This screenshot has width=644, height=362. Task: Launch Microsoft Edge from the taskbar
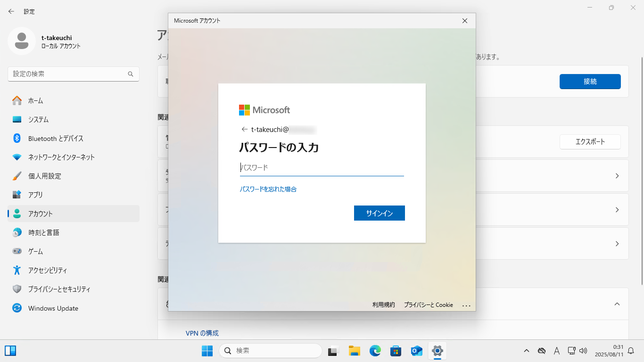[x=375, y=351]
